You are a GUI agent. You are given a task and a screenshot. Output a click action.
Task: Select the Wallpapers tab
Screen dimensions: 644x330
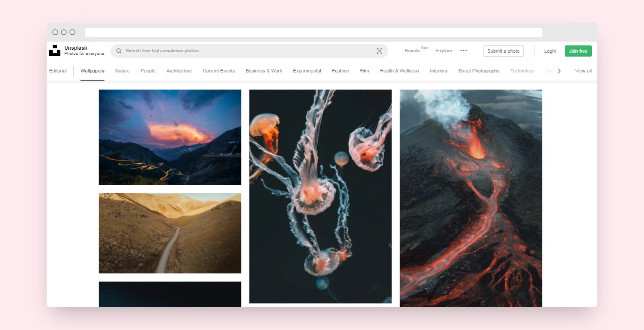tap(92, 71)
